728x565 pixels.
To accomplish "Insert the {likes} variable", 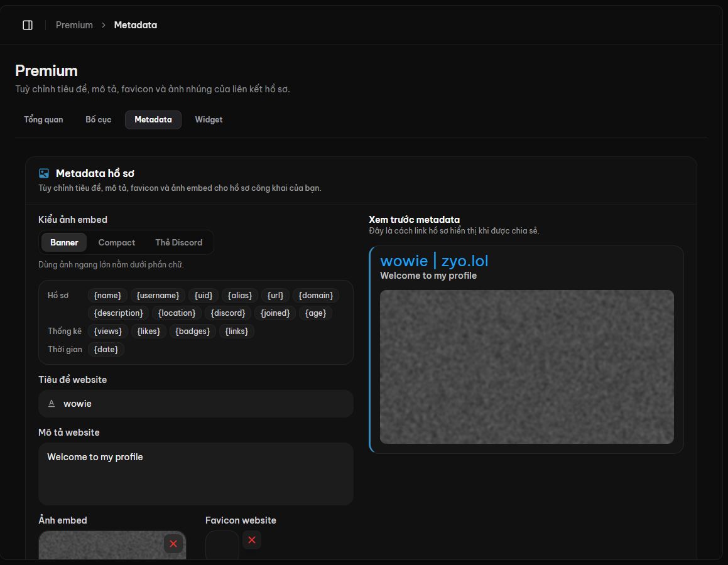I will pos(149,331).
